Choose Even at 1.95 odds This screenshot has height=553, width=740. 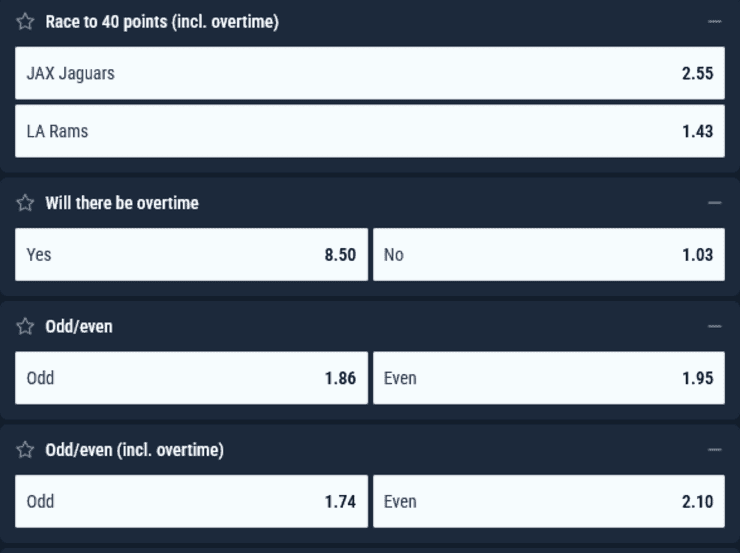click(x=548, y=378)
